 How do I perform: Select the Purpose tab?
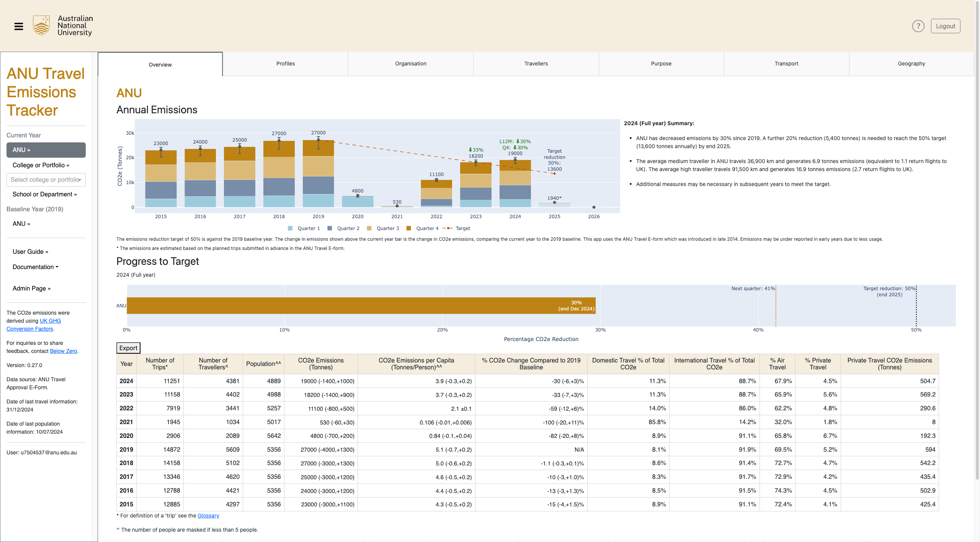coord(661,64)
